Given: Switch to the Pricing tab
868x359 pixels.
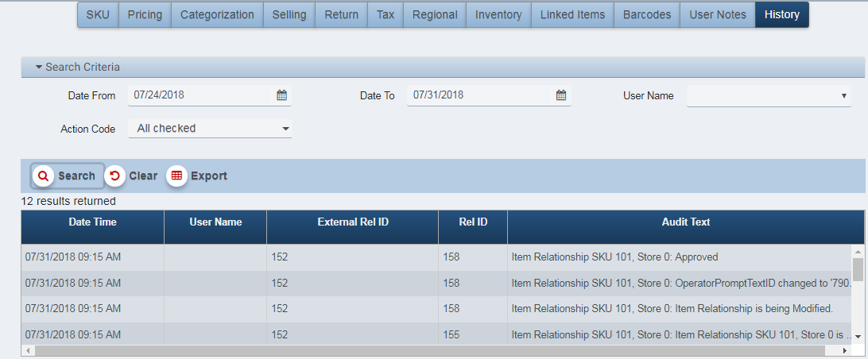Looking at the screenshot, I should click(x=145, y=14).
